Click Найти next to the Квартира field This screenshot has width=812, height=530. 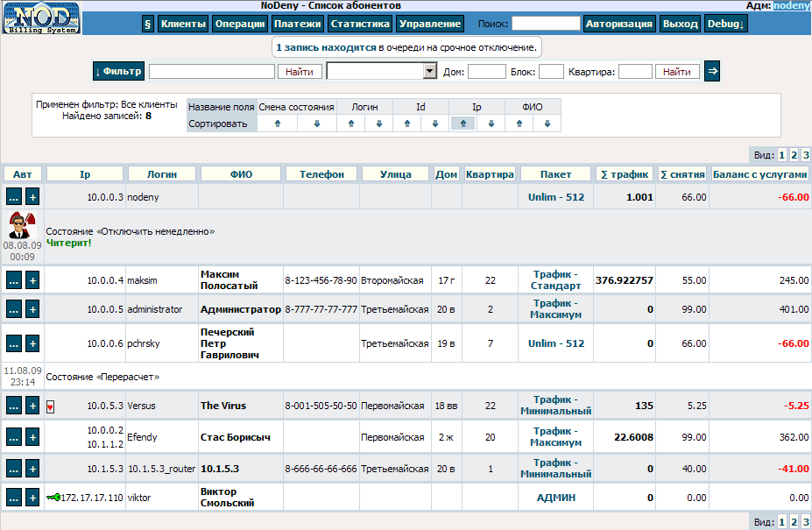[677, 72]
